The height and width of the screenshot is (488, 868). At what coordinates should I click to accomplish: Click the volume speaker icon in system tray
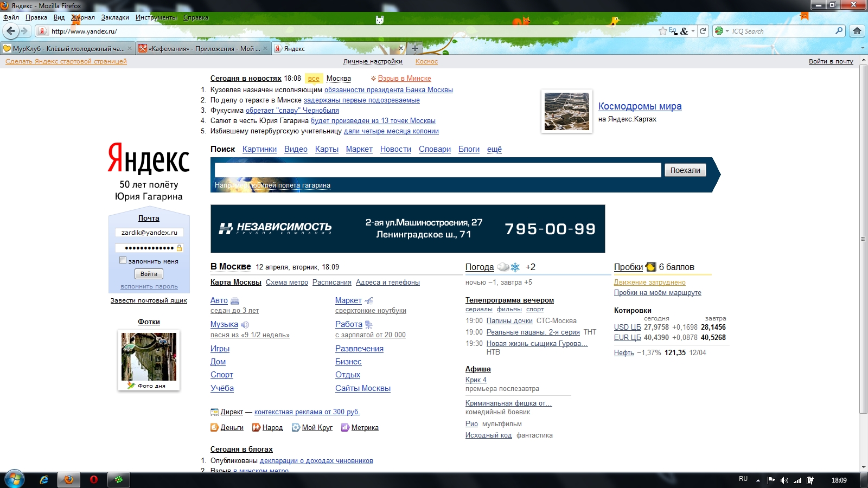click(784, 480)
